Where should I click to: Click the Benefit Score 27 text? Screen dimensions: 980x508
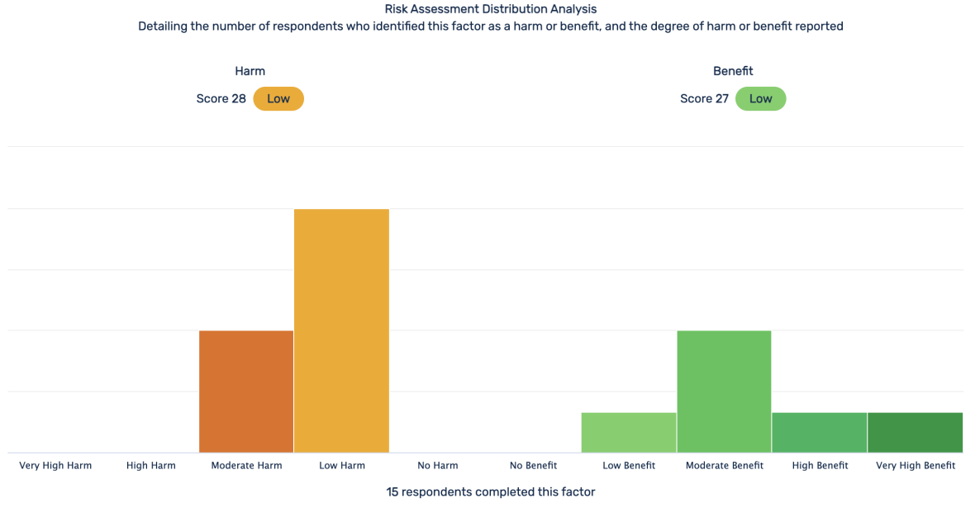(704, 99)
